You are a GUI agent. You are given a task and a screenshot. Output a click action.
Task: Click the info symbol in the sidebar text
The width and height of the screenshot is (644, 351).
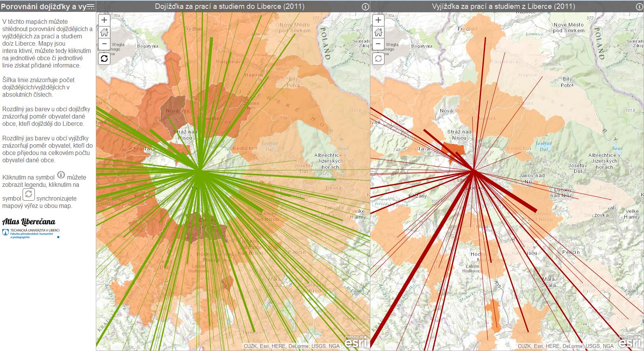[61, 175]
